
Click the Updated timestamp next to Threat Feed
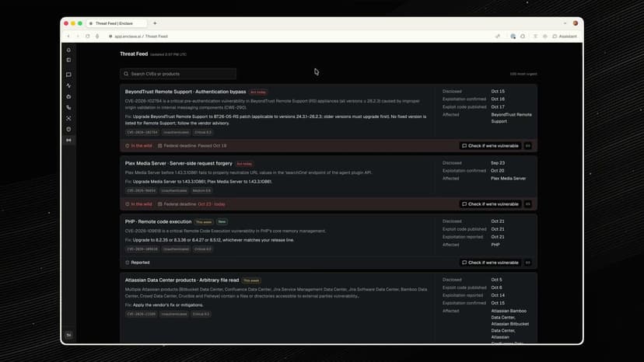168,54
